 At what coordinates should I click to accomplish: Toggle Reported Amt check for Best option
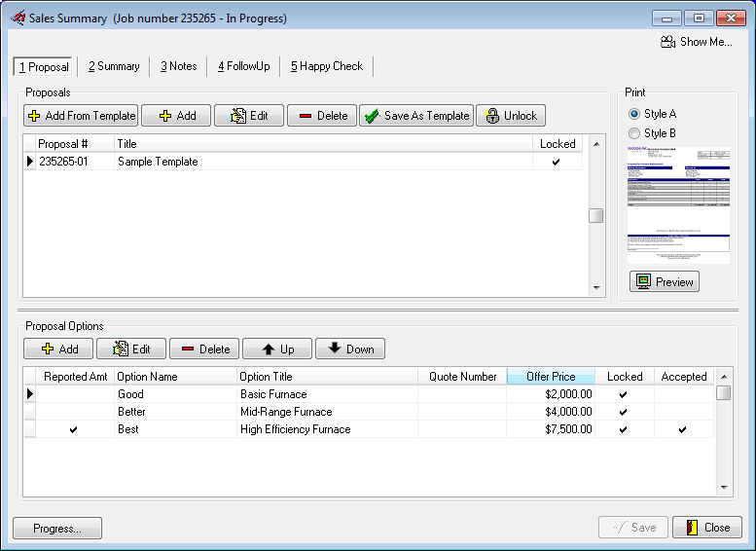[x=74, y=429]
